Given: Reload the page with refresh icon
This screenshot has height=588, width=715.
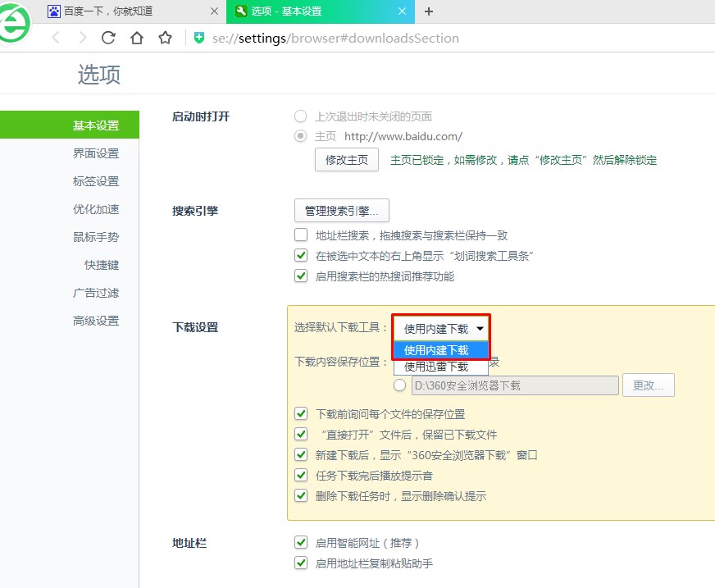Looking at the screenshot, I should tap(108, 38).
